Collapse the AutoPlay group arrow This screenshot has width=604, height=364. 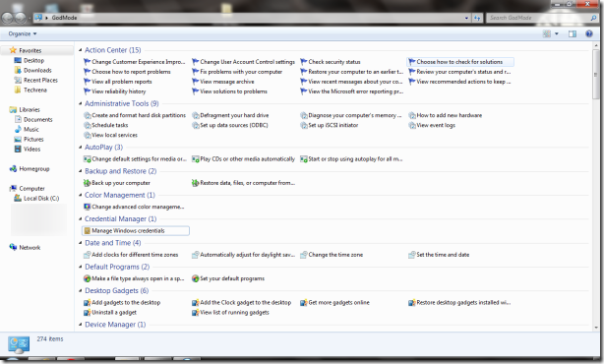point(81,148)
